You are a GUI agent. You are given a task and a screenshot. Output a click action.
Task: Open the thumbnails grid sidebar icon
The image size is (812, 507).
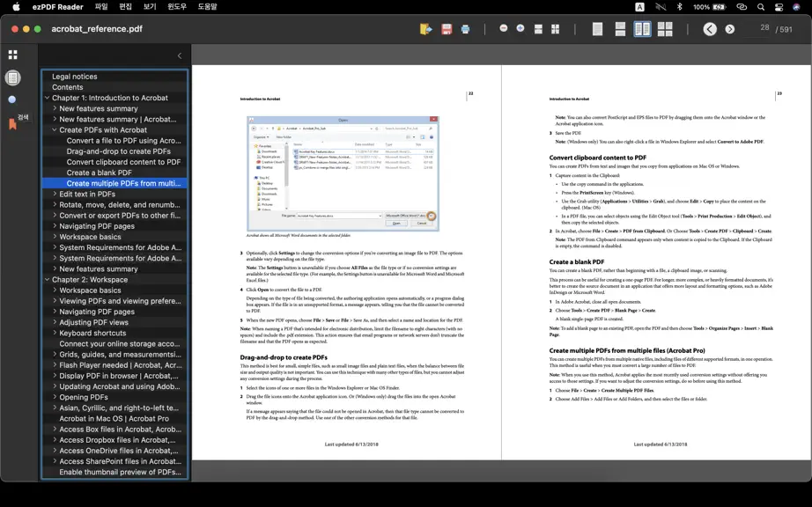click(x=13, y=55)
